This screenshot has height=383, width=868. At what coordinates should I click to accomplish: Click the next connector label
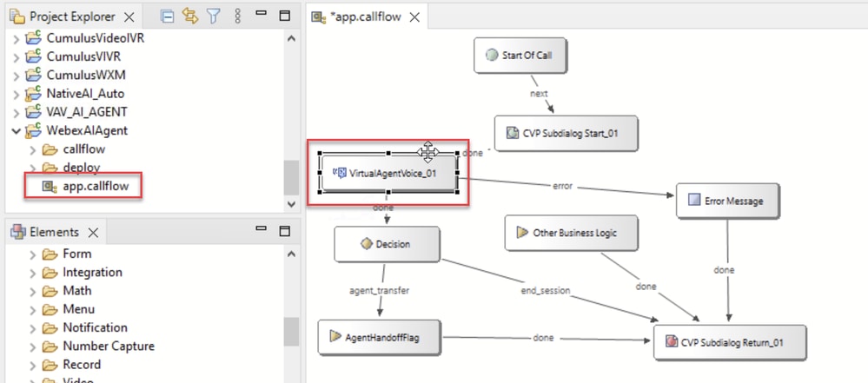pos(539,94)
